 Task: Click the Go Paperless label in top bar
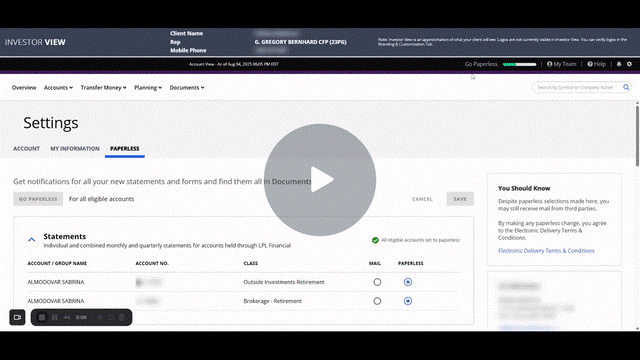tap(481, 64)
